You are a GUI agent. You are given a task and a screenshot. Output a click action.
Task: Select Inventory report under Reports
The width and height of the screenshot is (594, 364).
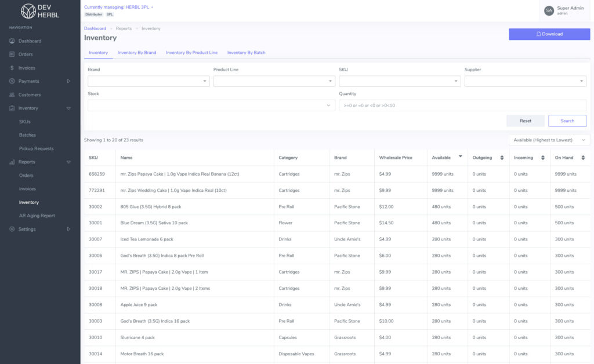[x=29, y=202]
